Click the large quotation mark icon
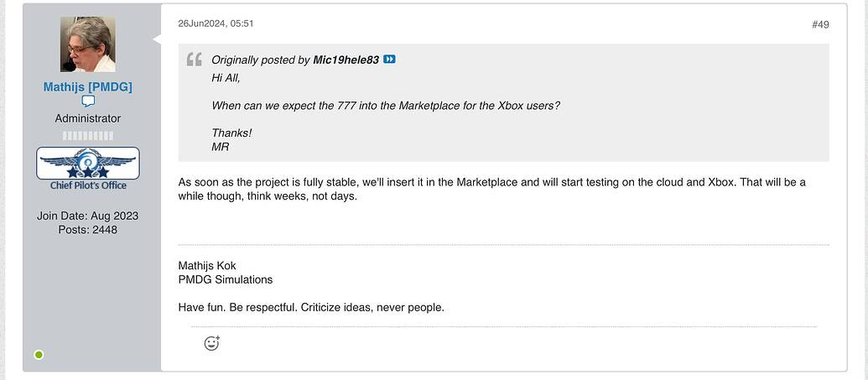The width and height of the screenshot is (868, 380). tap(194, 60)
